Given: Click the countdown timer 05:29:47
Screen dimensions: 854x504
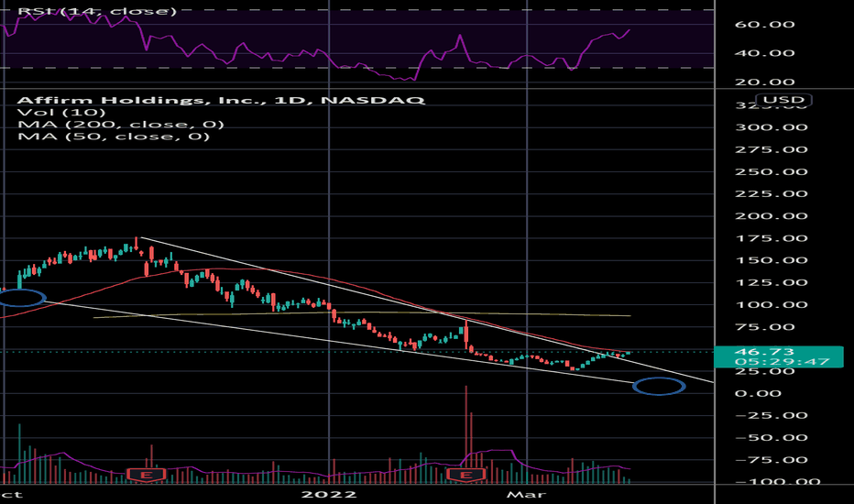Looking at the screenshot, I should [782, 362].
